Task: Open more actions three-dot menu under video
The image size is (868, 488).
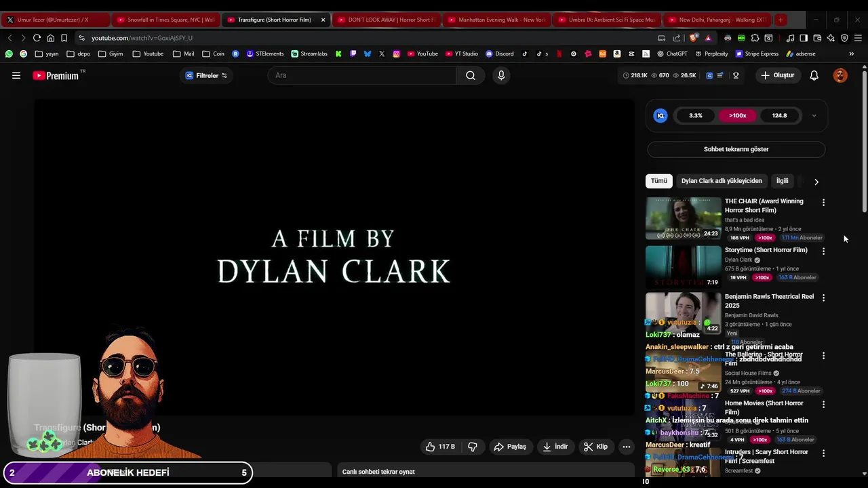Action: [627, 447]
